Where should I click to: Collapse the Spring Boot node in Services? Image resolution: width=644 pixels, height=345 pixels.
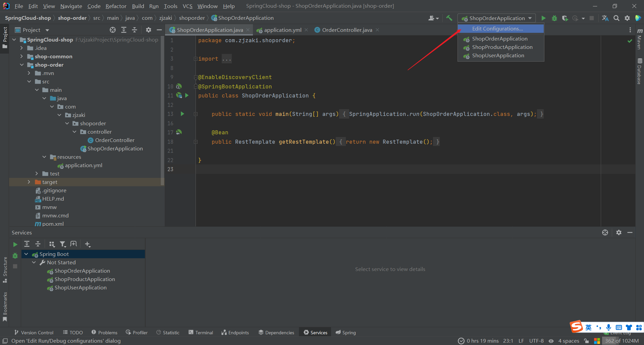[x=26, y=254]
